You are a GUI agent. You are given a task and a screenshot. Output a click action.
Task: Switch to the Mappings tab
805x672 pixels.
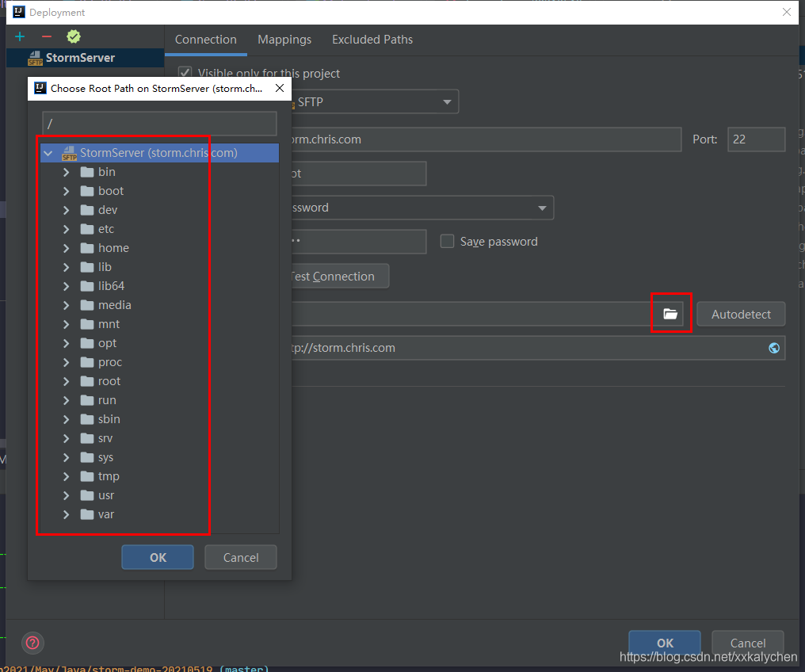point(284,40)
